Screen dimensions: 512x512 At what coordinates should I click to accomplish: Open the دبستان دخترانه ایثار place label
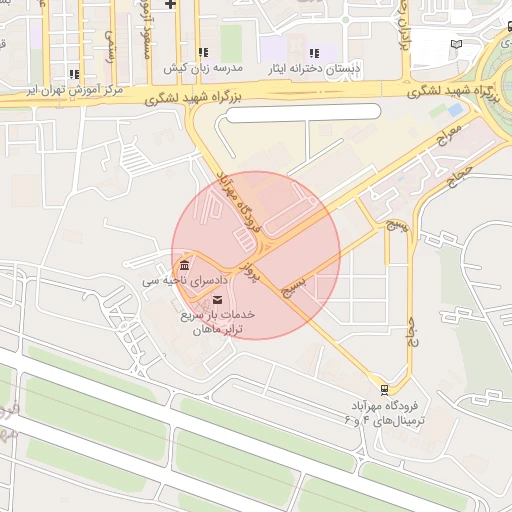point(314,69)
